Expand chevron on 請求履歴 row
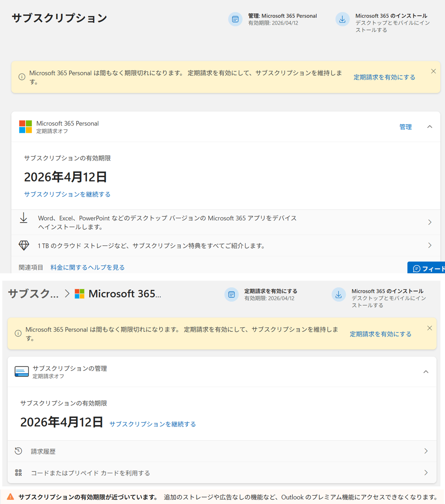This screenshot has height=504, width=445. pyautogui.click(x=426, y=451)
